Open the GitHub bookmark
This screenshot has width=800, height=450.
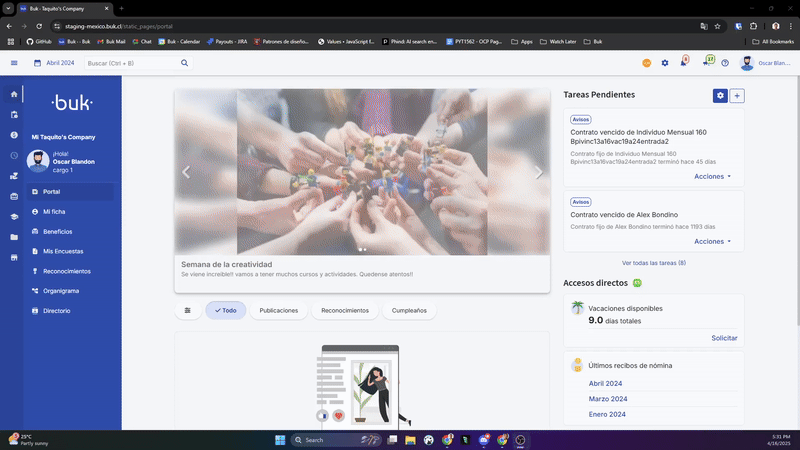point(39,41)
